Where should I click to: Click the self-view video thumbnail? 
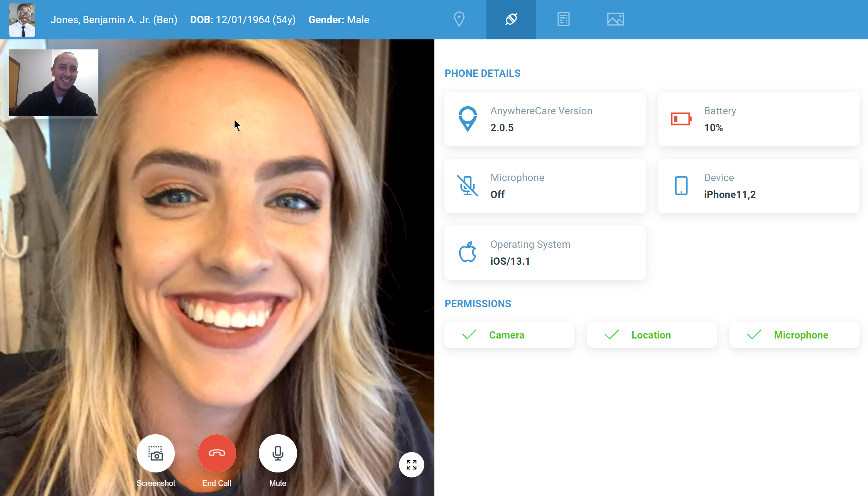(54, 83)
